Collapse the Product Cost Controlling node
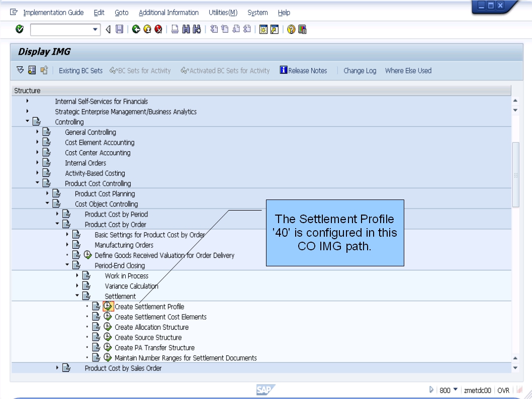Image resolution: width=532 pixels, height=399 pixels. pyautogui.click(x=37, y=183)
